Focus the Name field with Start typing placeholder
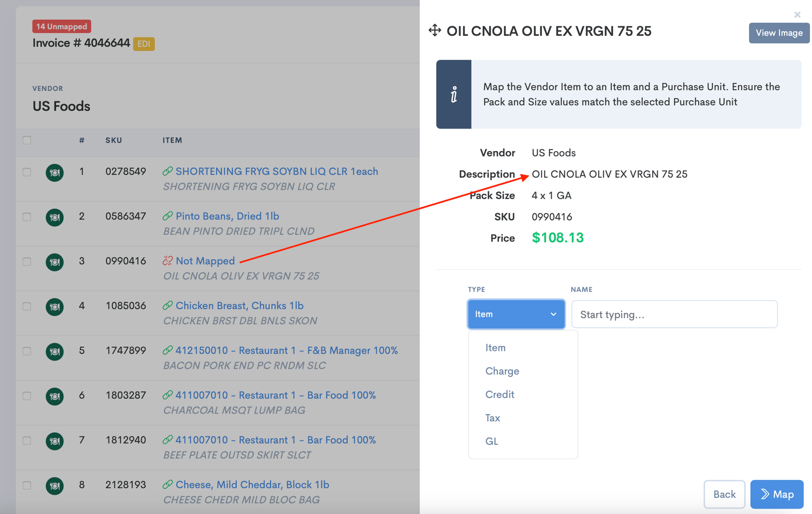 pyautogui.click(x=674, y=314)
